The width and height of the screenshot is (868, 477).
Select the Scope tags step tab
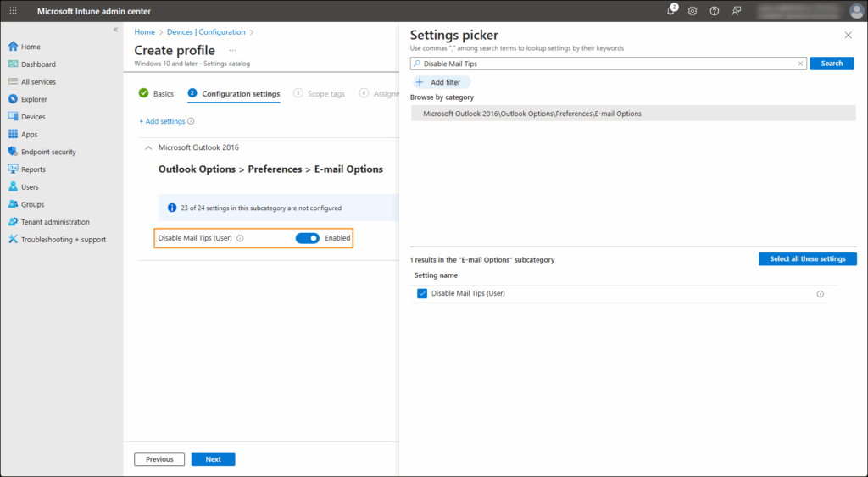point(319,93)
